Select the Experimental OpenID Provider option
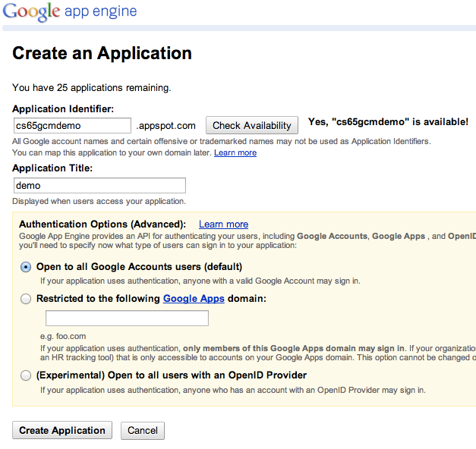 point(27,375)
